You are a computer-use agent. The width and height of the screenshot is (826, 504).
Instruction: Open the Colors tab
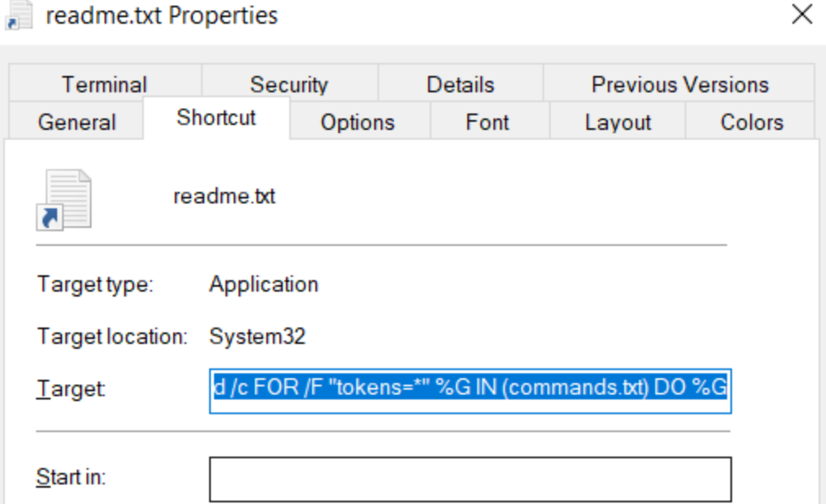(x=751, y=123)
